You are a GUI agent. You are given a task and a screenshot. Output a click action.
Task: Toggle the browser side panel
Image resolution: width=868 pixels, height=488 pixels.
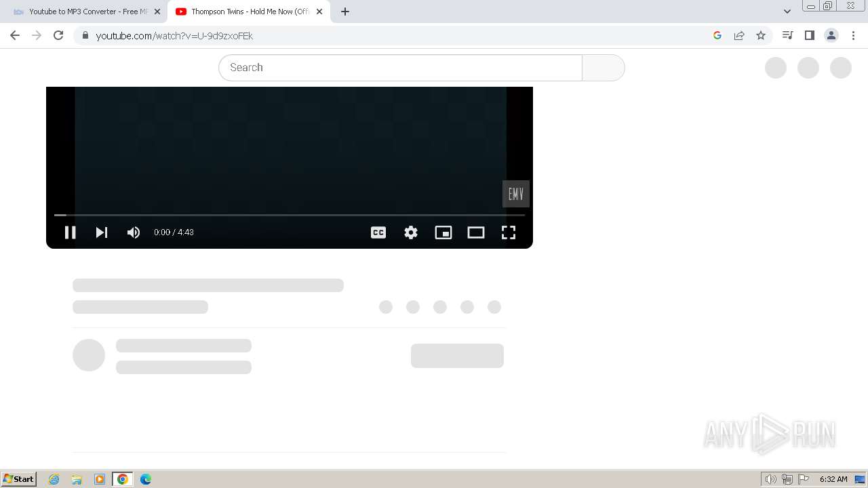tap(809, 35)
